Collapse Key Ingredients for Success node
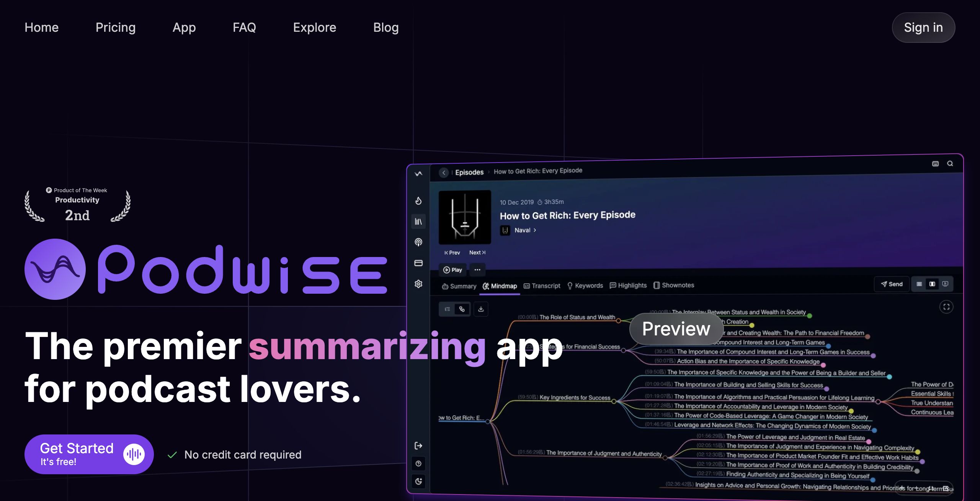The height and width of the screenshot is (501, 980). [x=614, y=401]
